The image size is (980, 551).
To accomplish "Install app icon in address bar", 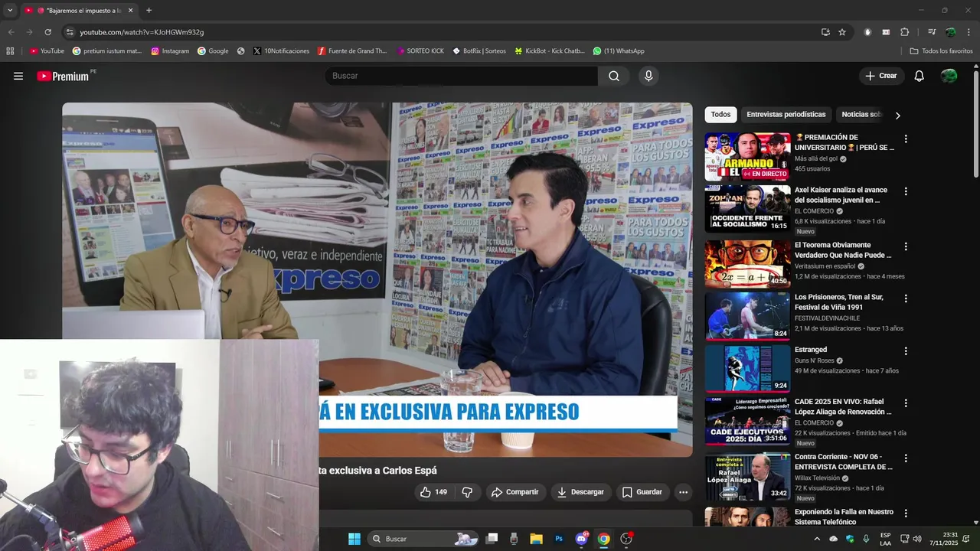I will pyautogui.click(x=825, y=32).
